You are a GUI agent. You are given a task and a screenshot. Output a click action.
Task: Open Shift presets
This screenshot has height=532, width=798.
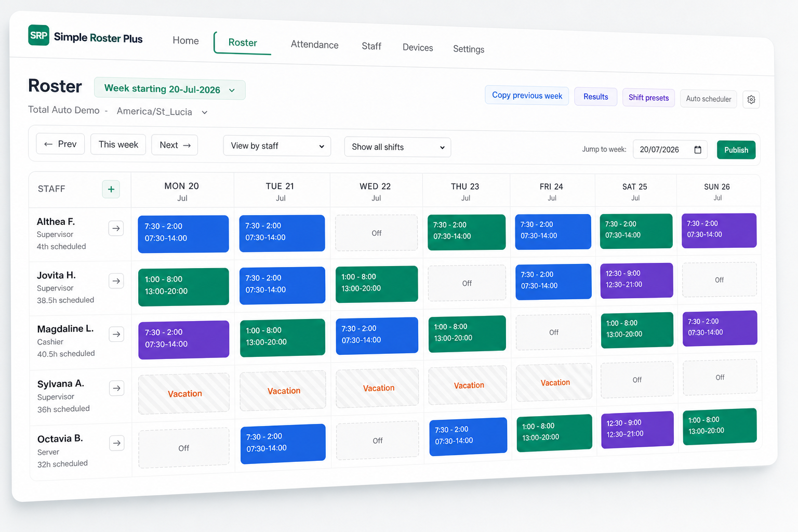tap(649, 98)
